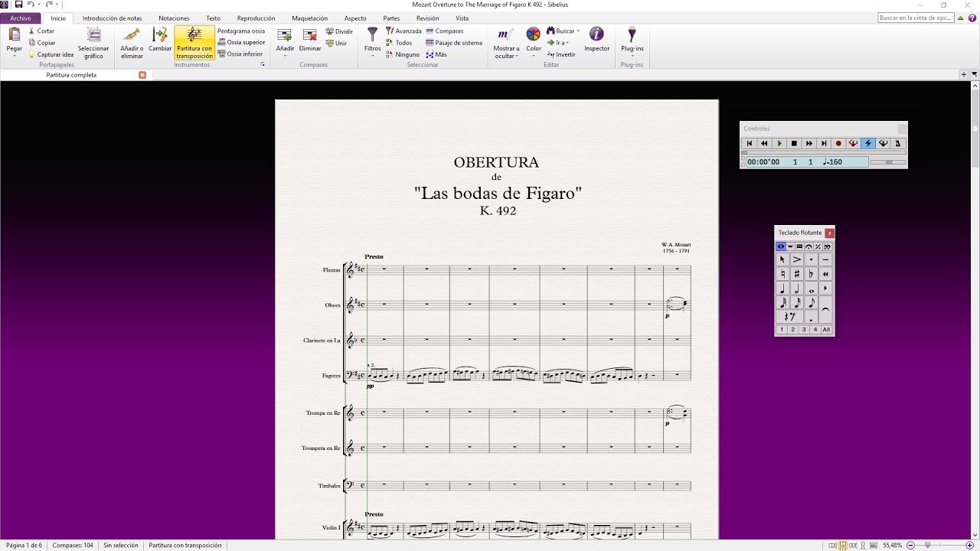Viewport: 980px width, 551px height.
Task: Close the Teclado flotante panel
Action: coord(829,233)
